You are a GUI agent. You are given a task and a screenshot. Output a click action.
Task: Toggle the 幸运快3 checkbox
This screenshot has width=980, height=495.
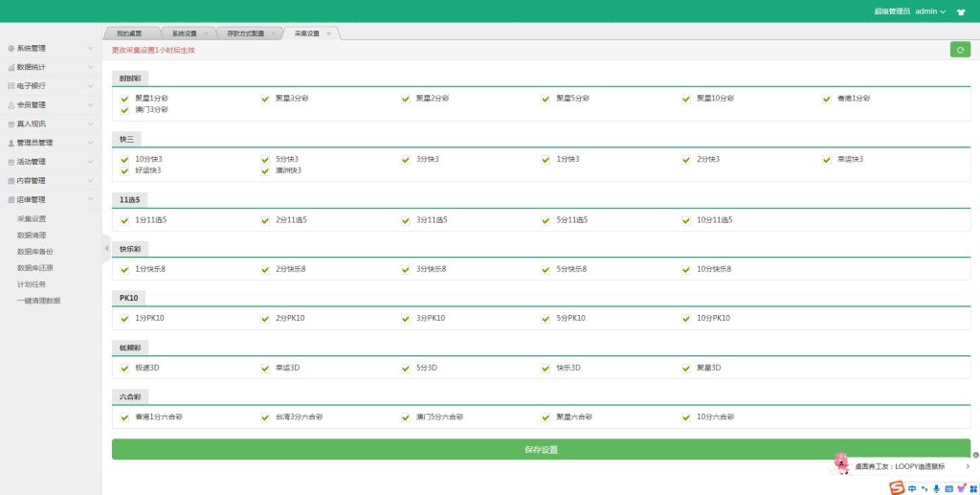click(x=827, y=159)
